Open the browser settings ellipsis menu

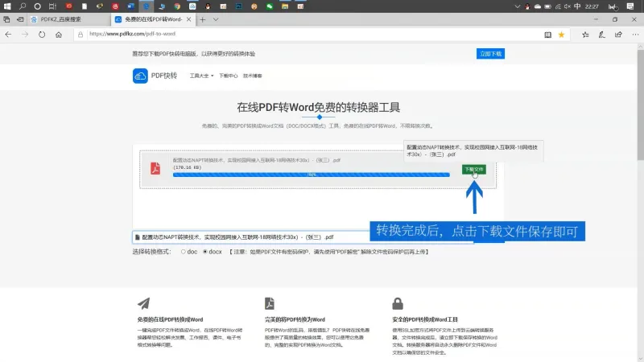tap(635, 35)
